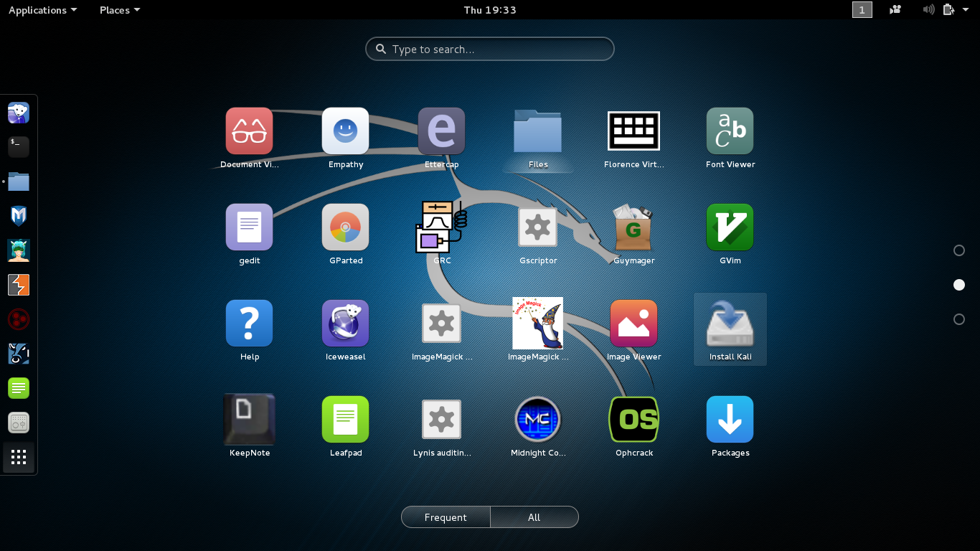Click Iceweasel icon in the dock
Viewport: 980px width, 551px height.
pos(19,113)
